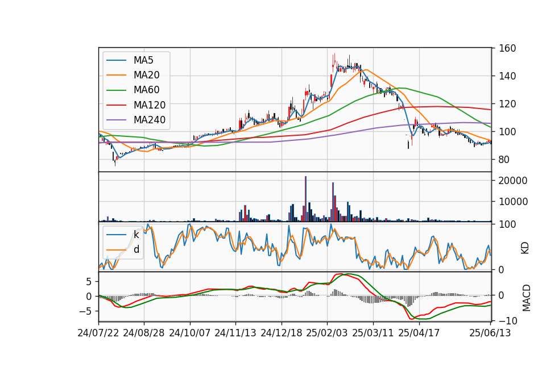Click the KD axis label
This screenshot has height=392, width=546.
click(525, 248)
